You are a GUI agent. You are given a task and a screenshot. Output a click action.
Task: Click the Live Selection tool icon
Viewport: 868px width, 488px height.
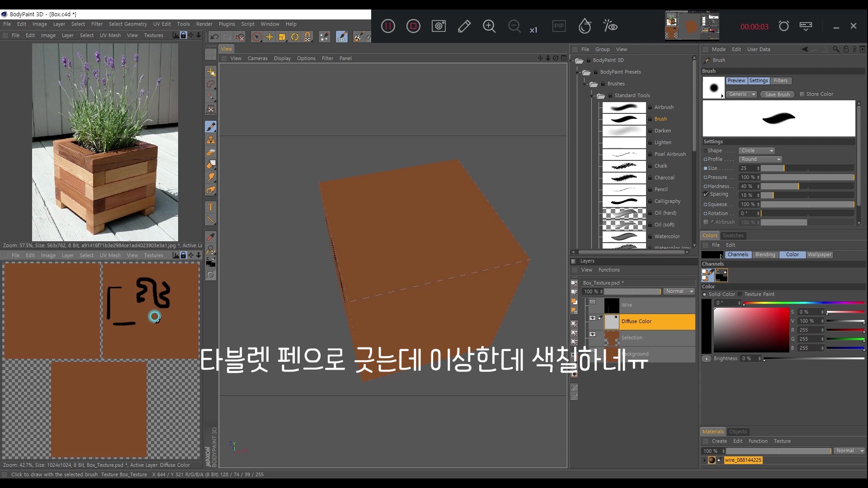[x=256, y=37]
